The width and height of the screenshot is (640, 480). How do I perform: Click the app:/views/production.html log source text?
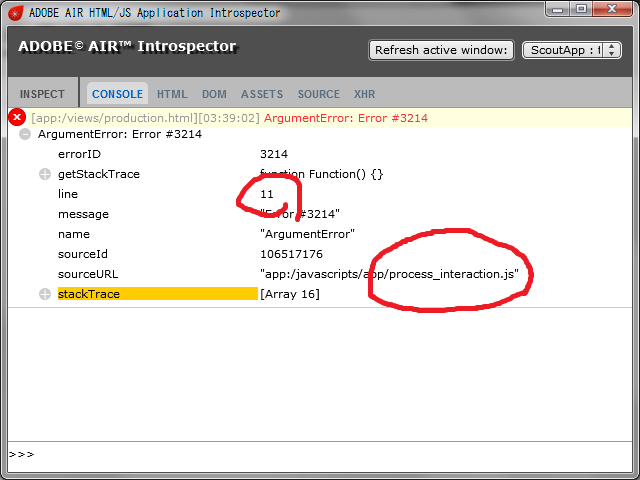pos(114,118)
